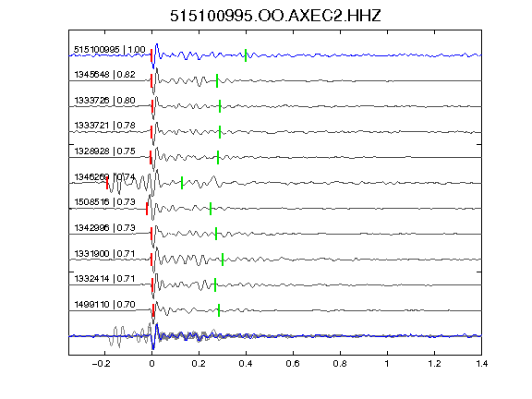Select the green marker on trace 1345648
The height and width of the screenshot is (399, 532).
pos(217,80)
